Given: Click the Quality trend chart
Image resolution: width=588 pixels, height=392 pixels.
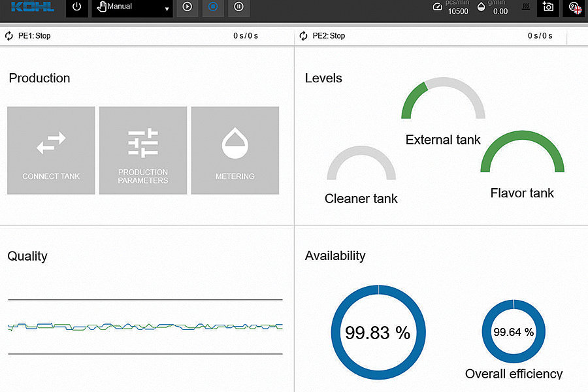Looking at the screenshot, I should click(x=145, y=326).
